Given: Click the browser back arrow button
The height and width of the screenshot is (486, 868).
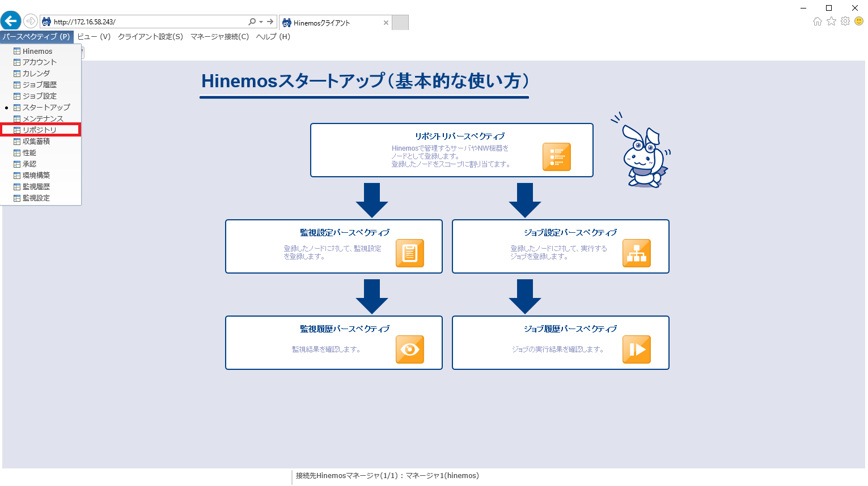Looking at the screenshot, I should [x=11, y=21].
